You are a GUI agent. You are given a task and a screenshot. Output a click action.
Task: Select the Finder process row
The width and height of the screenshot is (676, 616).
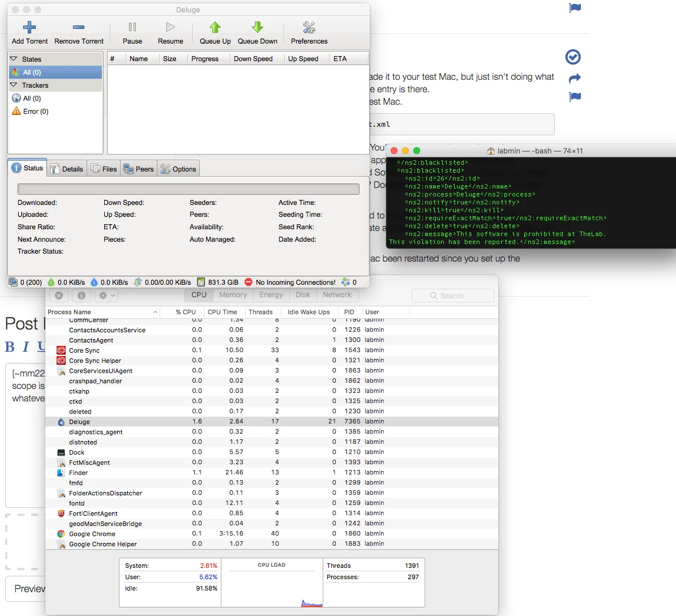[x=272, y=472]
